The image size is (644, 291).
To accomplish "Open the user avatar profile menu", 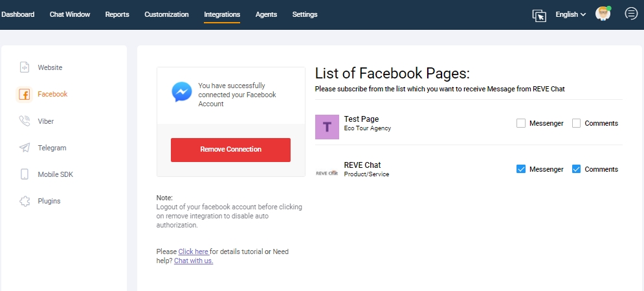I will point(603,14).
